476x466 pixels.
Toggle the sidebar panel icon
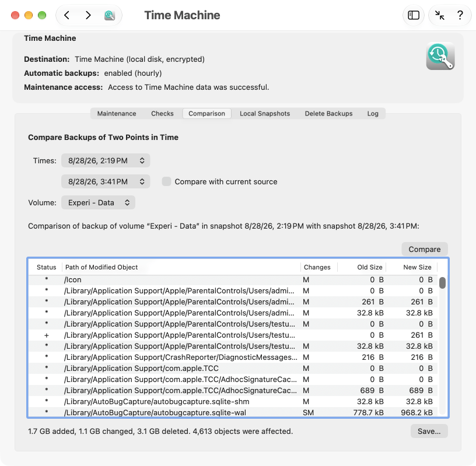[414, 15]
